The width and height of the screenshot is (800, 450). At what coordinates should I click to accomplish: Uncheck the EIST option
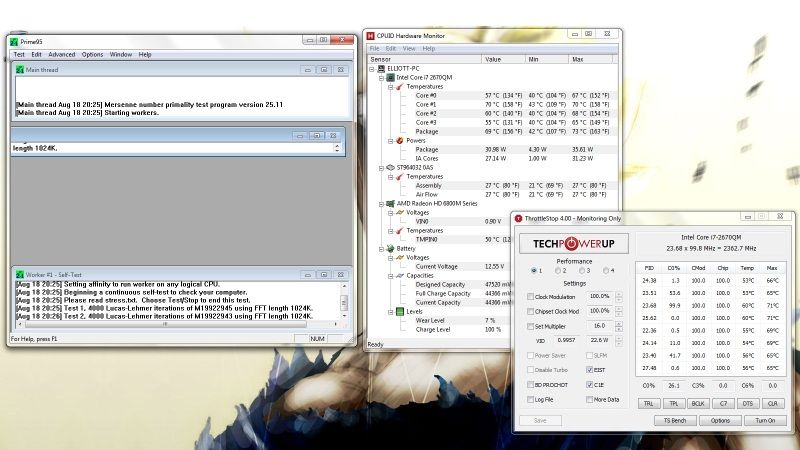(x=589, y=370)
